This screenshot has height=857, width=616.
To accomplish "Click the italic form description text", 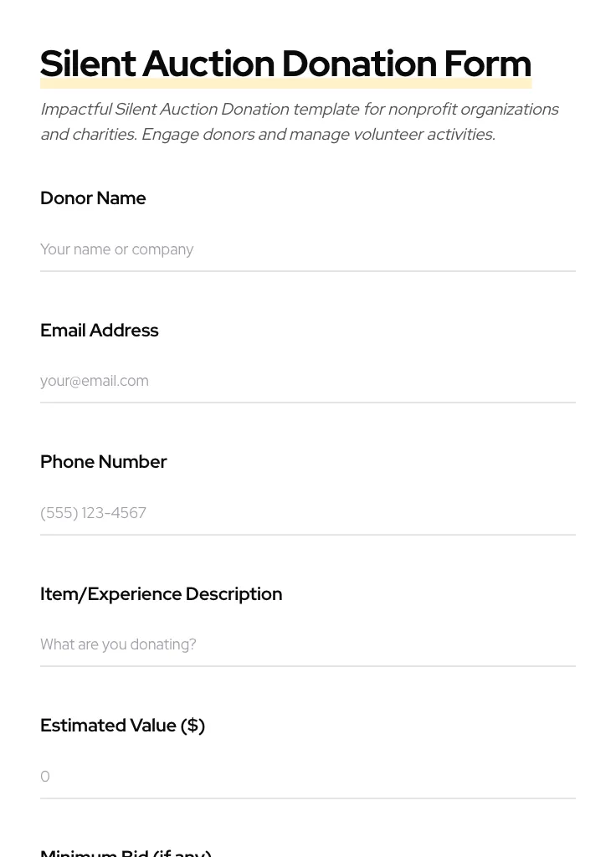I will (x=299, y=110).
